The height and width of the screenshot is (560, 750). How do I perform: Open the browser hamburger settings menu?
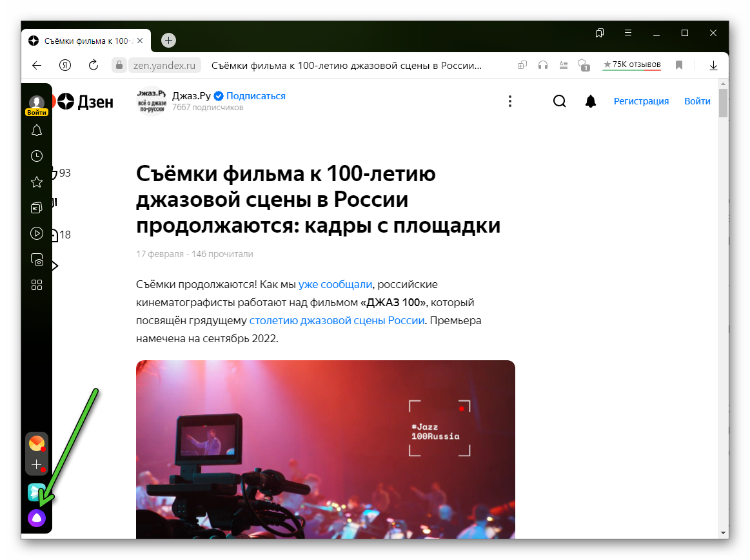pos(628,33)
